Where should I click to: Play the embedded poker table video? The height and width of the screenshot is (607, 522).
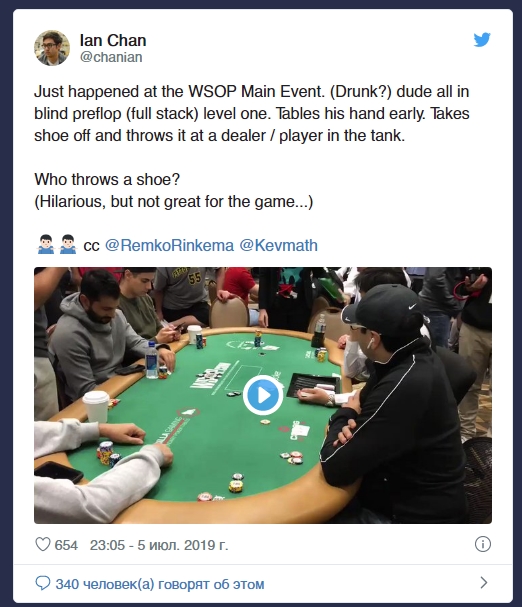pyautogui.click(x=263, y=395)
